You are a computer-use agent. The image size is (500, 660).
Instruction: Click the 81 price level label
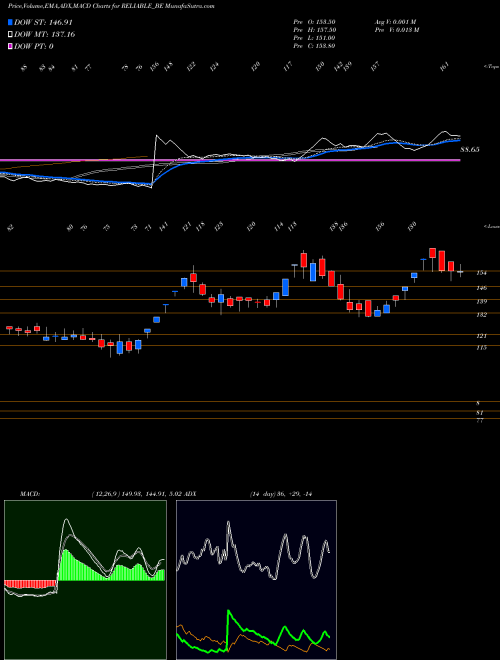(480, 413)
